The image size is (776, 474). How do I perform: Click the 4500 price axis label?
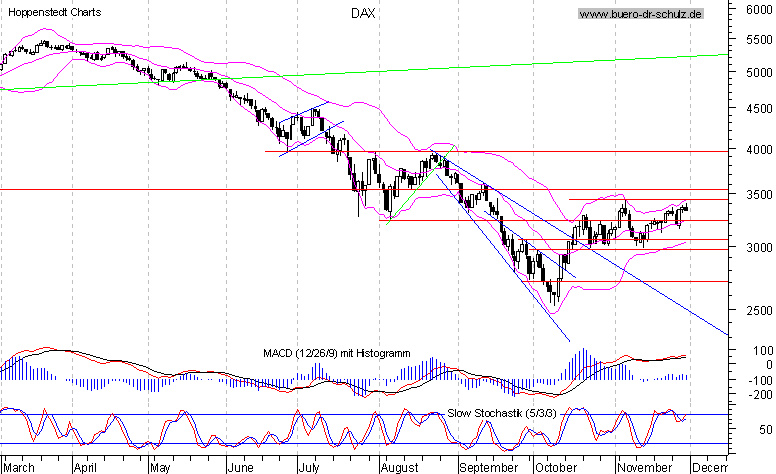pos(759,108)
